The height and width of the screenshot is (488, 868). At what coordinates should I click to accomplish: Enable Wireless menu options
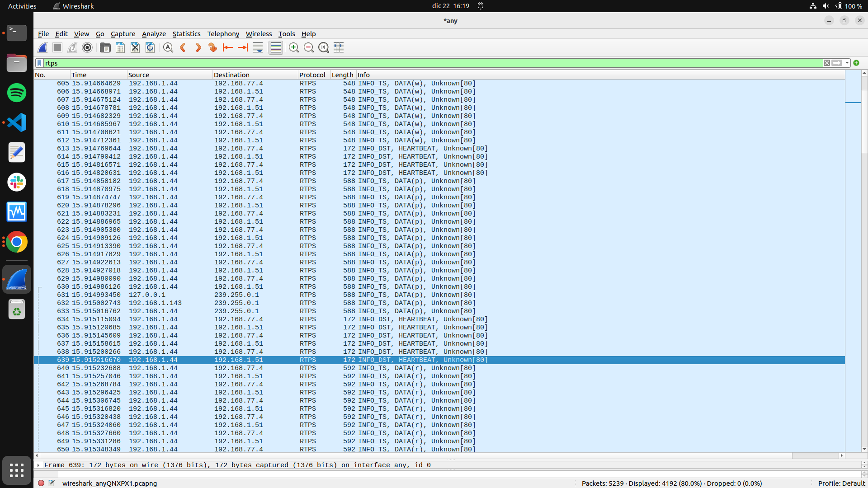coord(259,34)
